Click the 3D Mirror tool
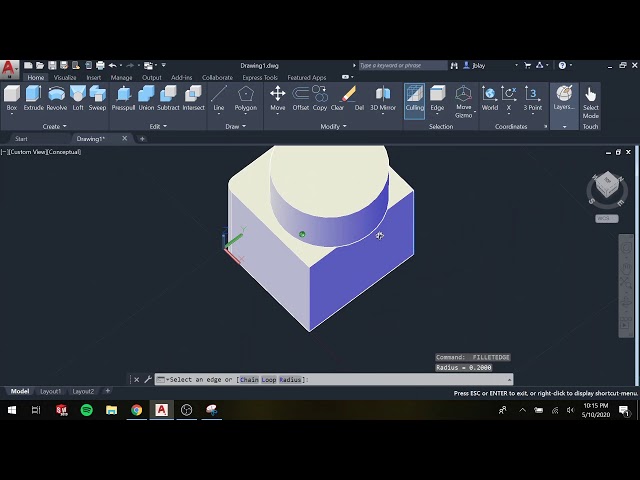 (x=383, y=98)
